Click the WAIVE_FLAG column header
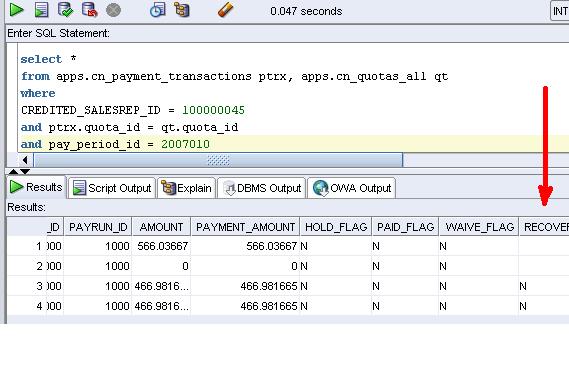 479,227
